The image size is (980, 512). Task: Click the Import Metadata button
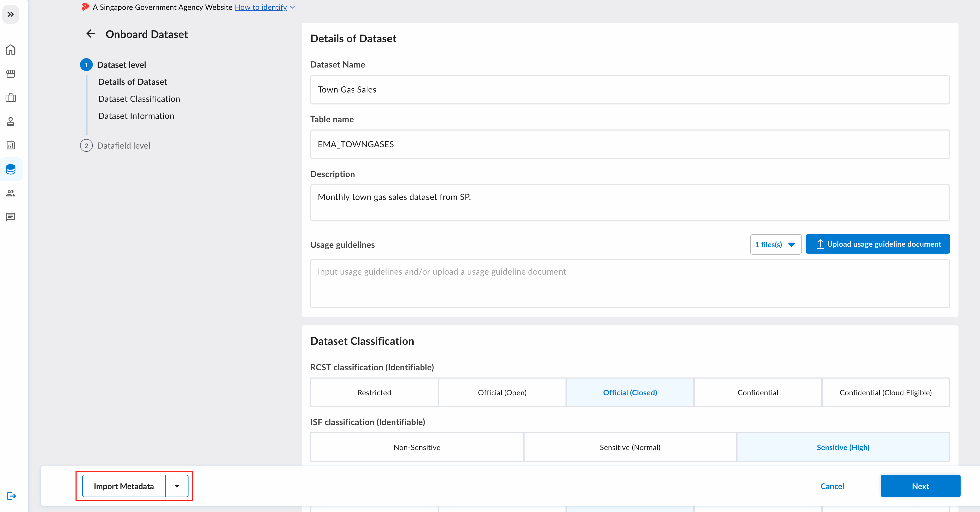[124, 486]
